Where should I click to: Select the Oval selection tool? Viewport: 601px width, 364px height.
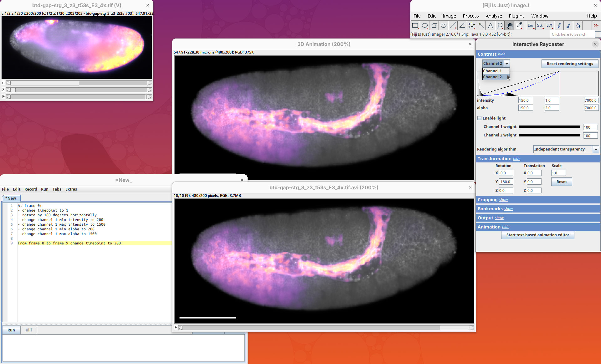(425, 26)
